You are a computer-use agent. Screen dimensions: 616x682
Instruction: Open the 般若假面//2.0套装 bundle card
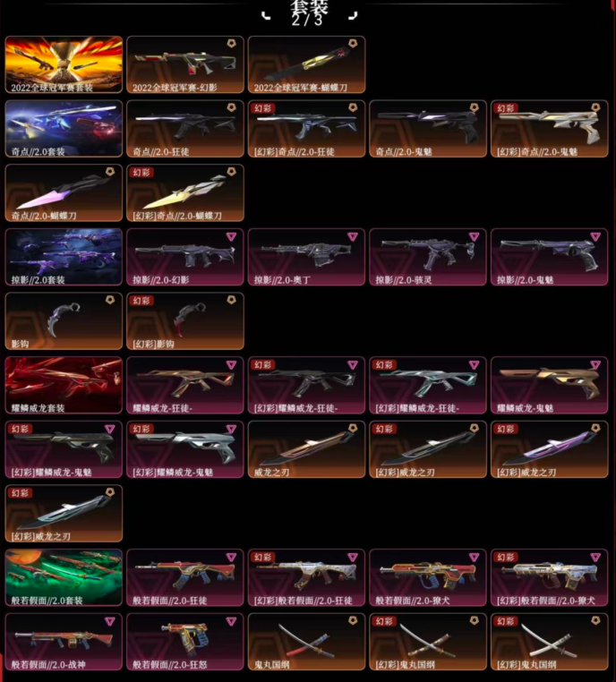64,577
